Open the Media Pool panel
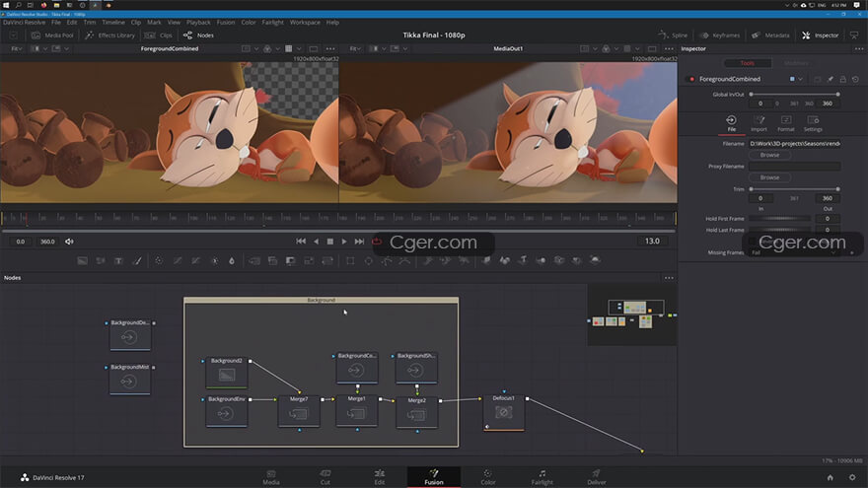868x488 pixels. point(52,35)
